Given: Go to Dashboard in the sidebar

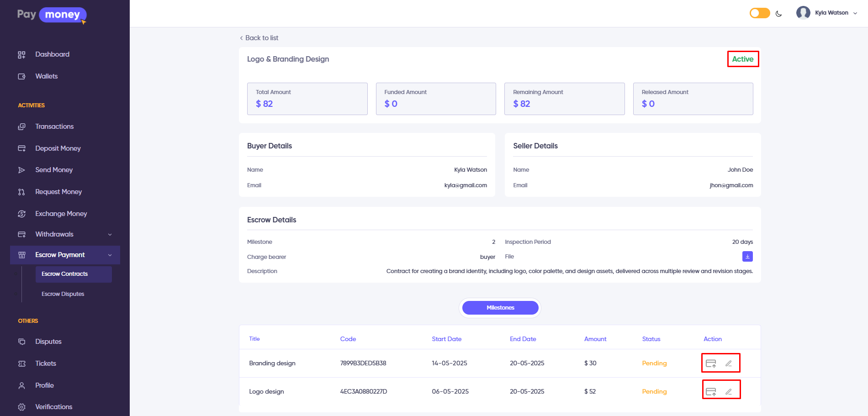Looking at the screenshot, I should [53, 54].
